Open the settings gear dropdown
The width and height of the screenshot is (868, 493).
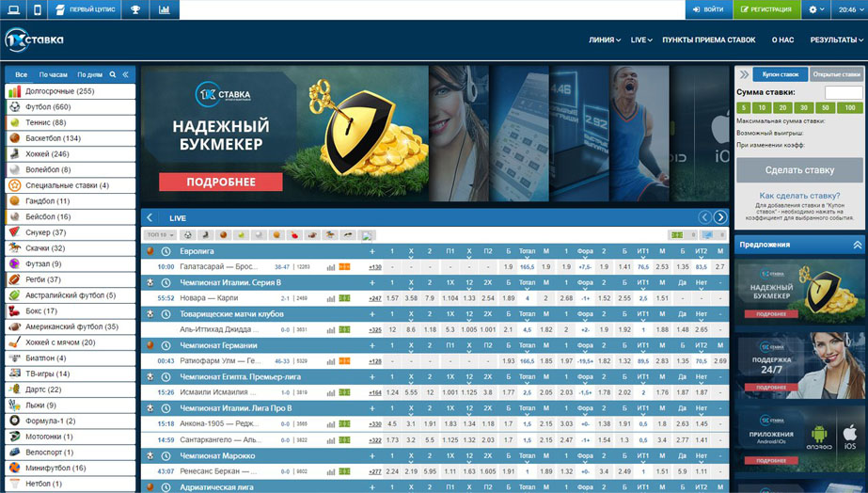click(x=815, y=9)
